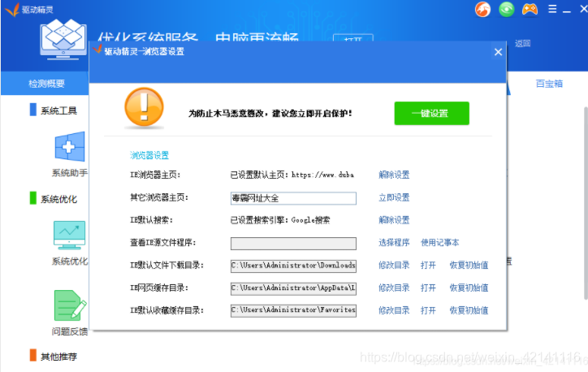The width and height of the screenshot is (588, 372).
Task: Click 选择程序 for IE source viewer
Action: click(x=394, y=243)
